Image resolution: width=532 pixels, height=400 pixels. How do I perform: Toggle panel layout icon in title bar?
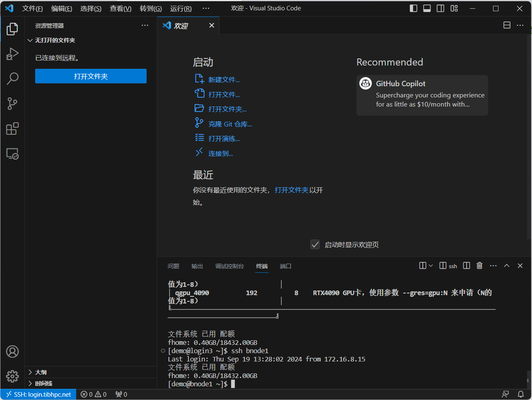tap(427, 8)
